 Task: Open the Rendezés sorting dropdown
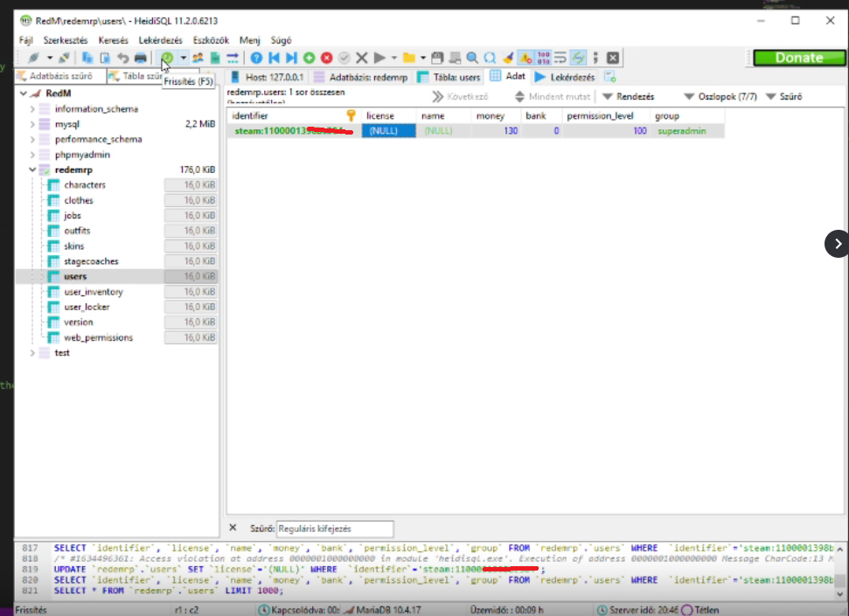pos(629,96)
